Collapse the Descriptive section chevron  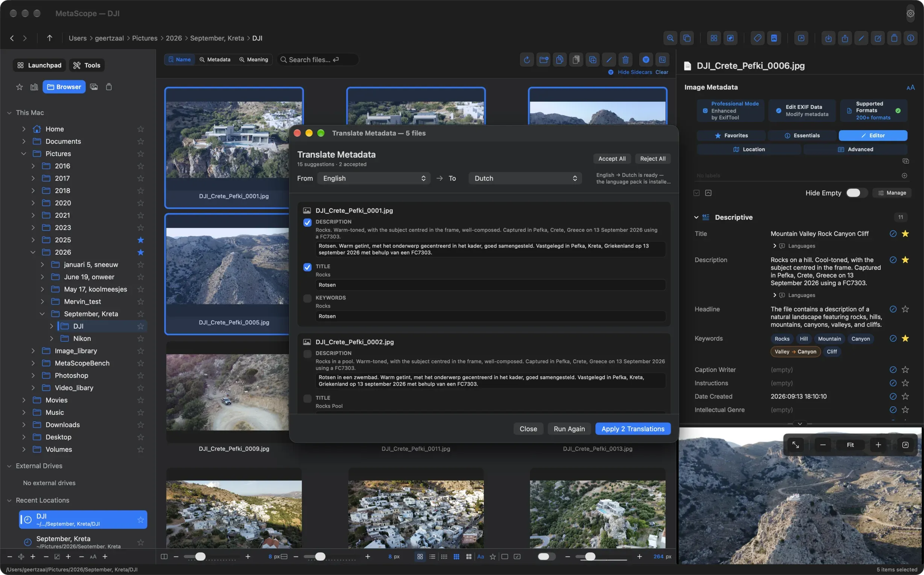[696, 218]
